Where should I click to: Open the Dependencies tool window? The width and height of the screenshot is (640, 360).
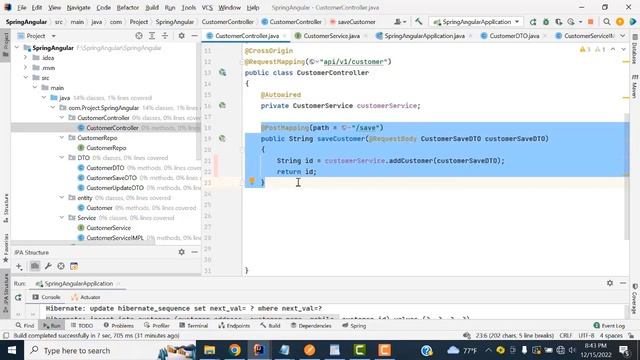(x=311, y=326)
